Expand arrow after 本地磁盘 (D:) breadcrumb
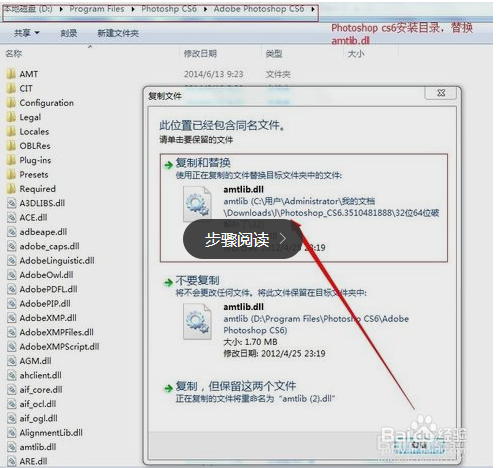 point(61,9)
